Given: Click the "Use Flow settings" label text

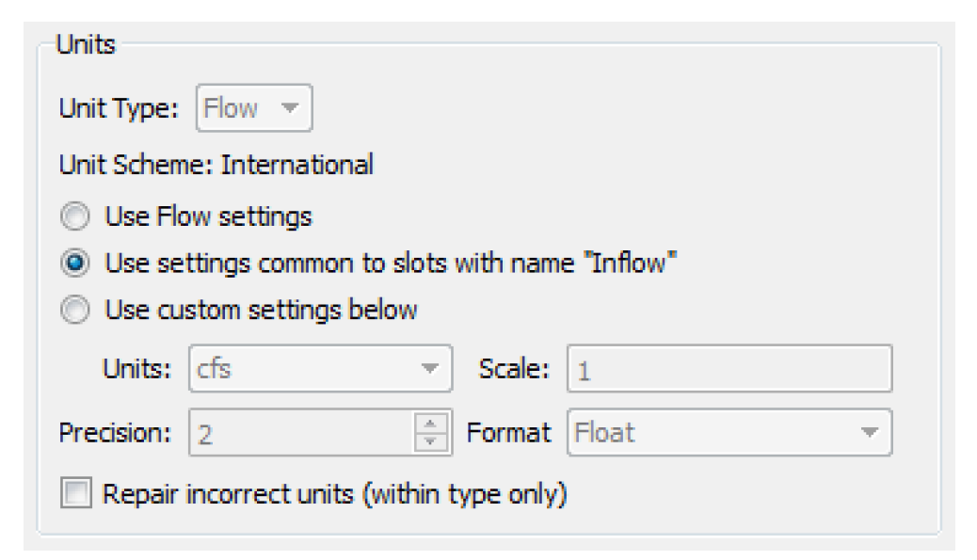Looking at the screenshot, I should [208, 217].
